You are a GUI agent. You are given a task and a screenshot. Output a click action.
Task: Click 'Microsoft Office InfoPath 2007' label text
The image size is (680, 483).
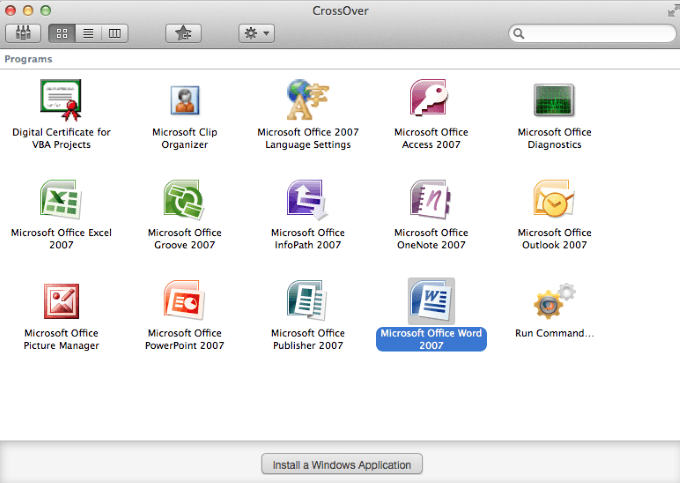click(x=308, y=238)
